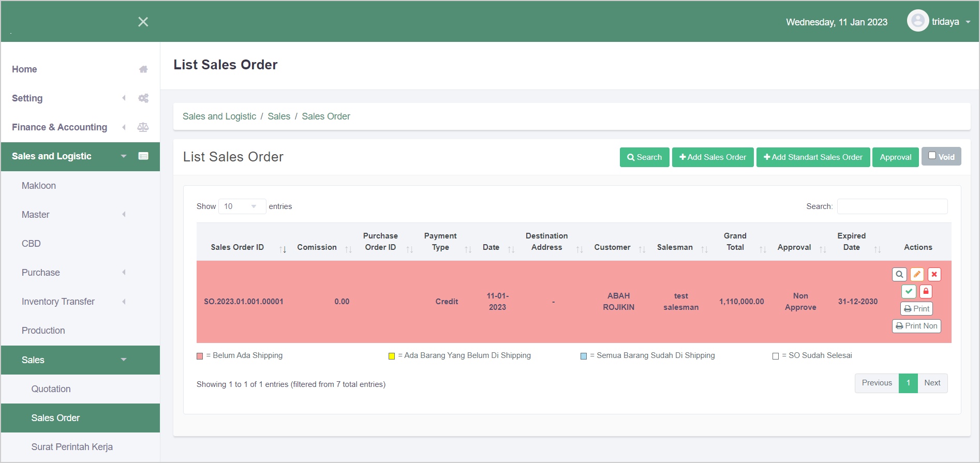Screen dimensions: 980x463
Task: Click the orange pencil edit icon
Action: [917, 274]
